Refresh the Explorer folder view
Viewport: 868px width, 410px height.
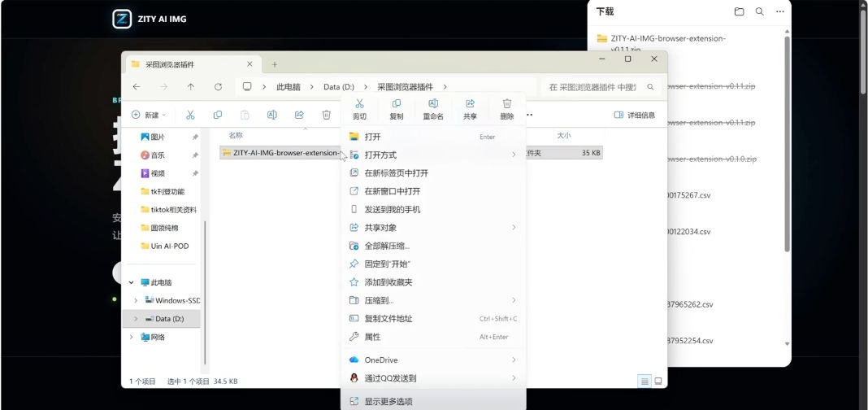(x=218, y=87)
